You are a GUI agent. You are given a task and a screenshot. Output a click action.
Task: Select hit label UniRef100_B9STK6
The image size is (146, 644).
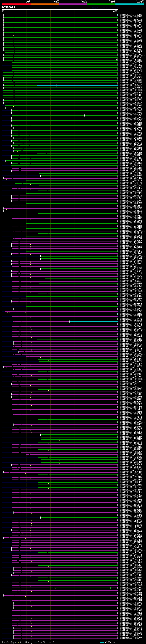click(x=131, y=156)
